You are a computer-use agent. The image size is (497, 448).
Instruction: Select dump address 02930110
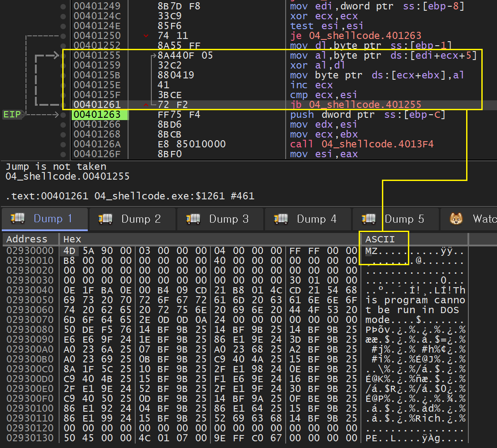(x=30, y=418)
